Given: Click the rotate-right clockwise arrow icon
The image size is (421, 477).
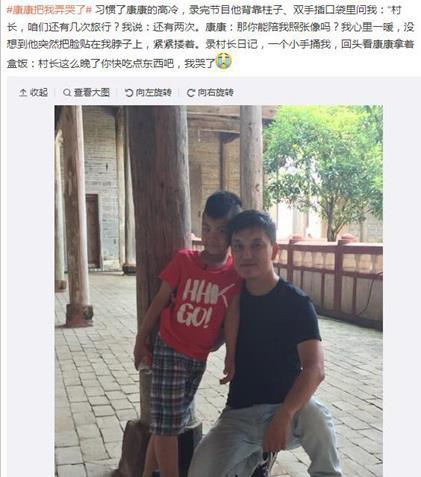Looking at the screenshot, I should click(191, 93).
